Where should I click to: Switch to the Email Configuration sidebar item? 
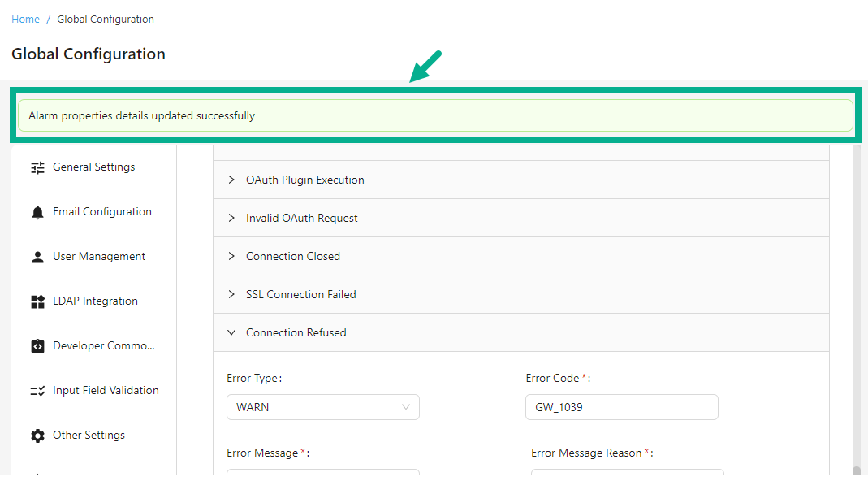point(101,211)
